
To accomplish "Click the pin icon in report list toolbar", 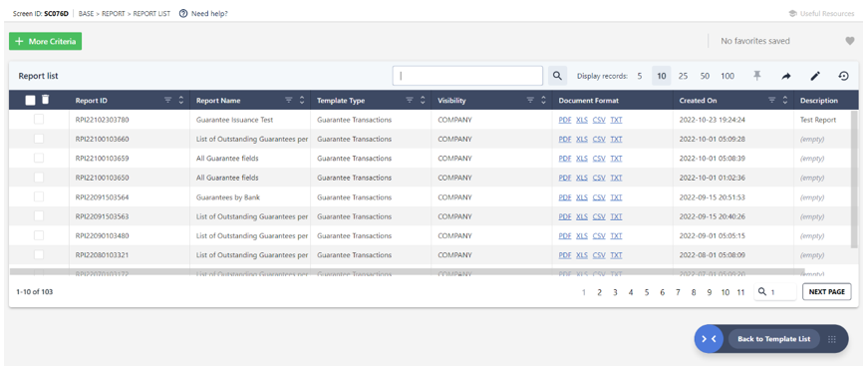I will pos(757,76).
